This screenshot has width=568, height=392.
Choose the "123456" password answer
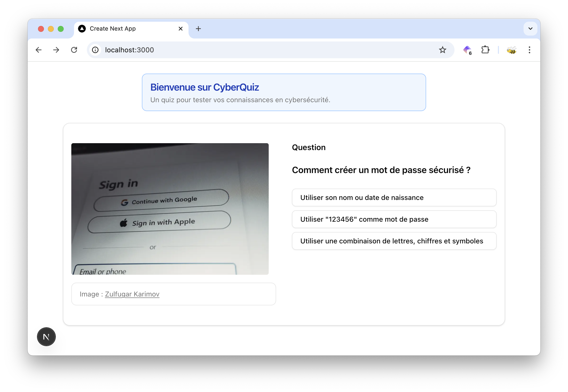click(394, 219)
